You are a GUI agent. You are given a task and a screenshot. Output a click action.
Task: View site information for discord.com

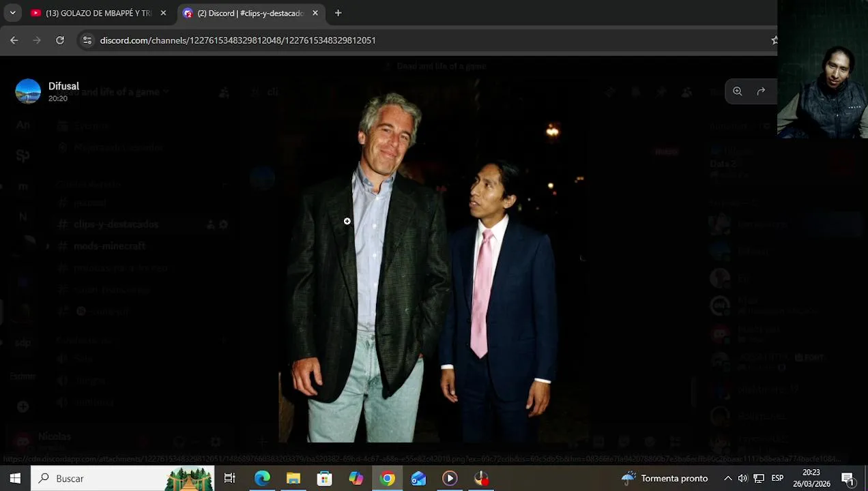click(x=87, y=40)
